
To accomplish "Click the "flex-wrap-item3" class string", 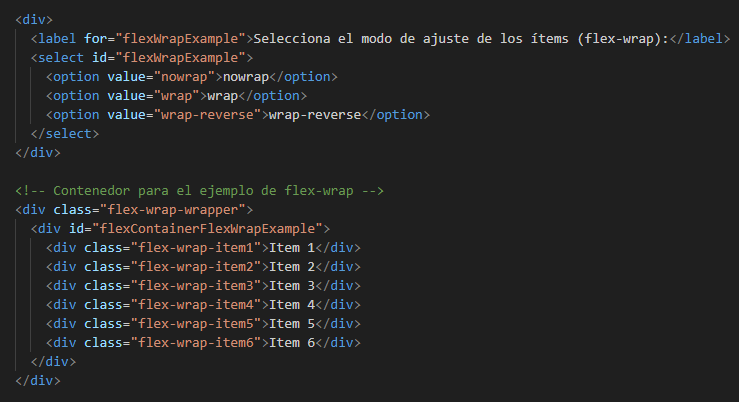I will point(195,286).
